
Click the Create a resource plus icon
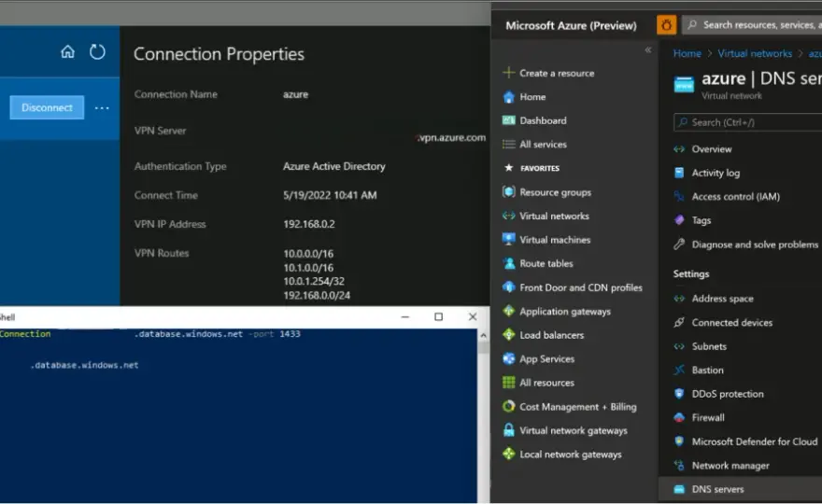[x=508, y=73]
